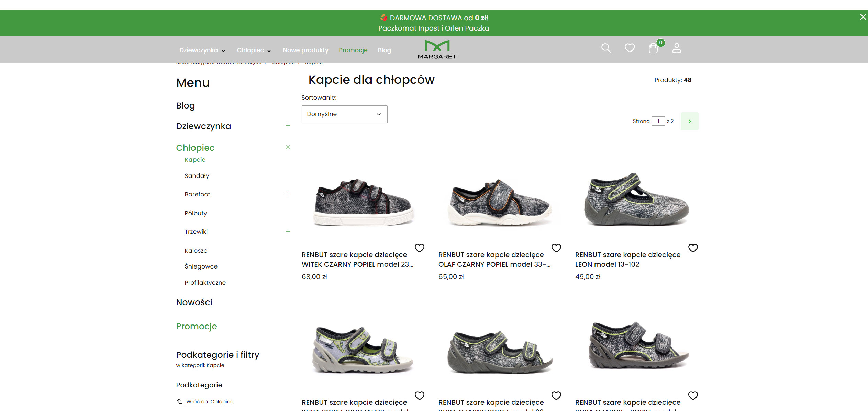Add WITEK CZARNY POPIEL kapcie to favorites
Screen dimensions: 868x411
pos(420,248)
